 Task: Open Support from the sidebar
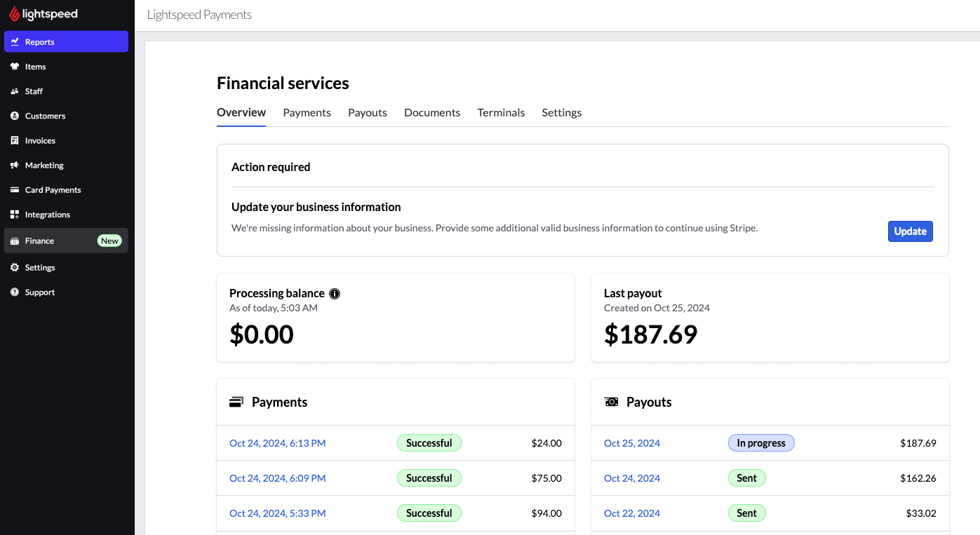tap(40, 292)
